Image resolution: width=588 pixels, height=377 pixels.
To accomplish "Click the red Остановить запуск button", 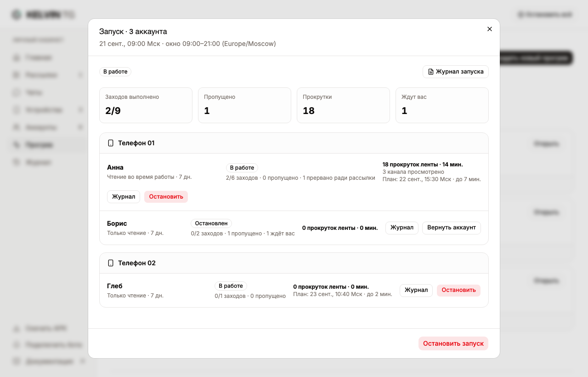I will coord(453,343).
